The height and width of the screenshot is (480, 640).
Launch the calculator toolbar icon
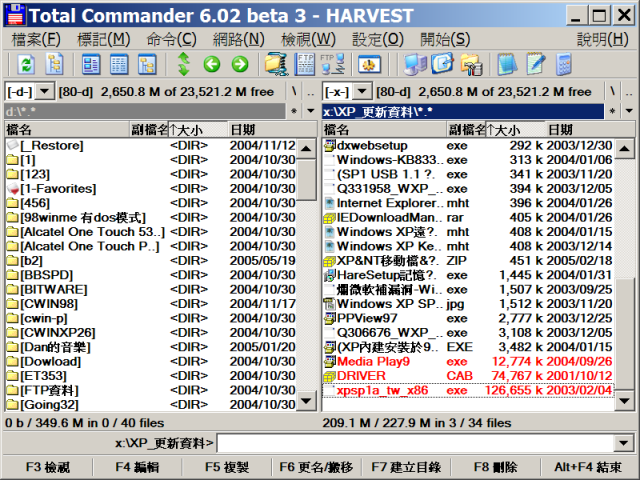pos(564,64)
